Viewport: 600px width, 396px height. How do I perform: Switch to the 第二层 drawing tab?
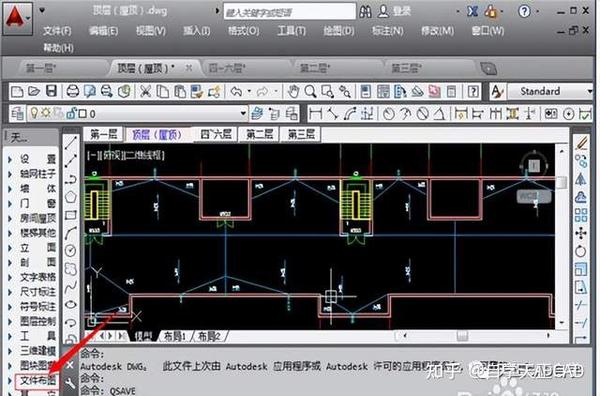259,134
